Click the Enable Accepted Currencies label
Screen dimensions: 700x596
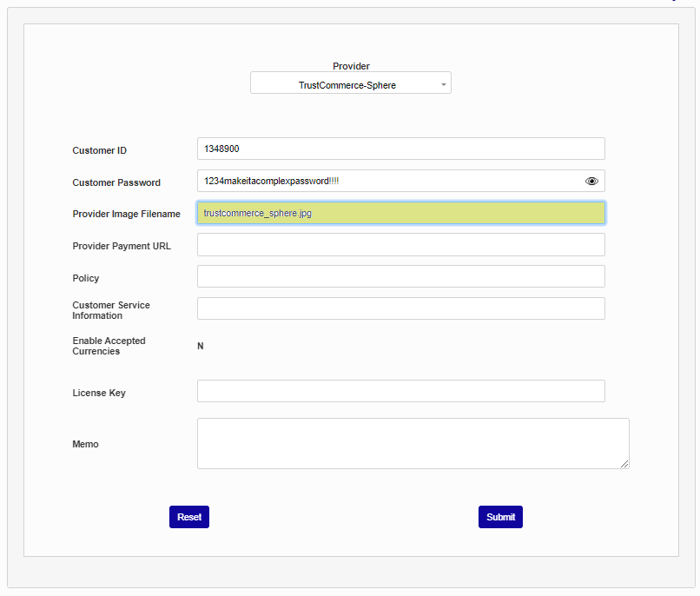click(109, 346)
